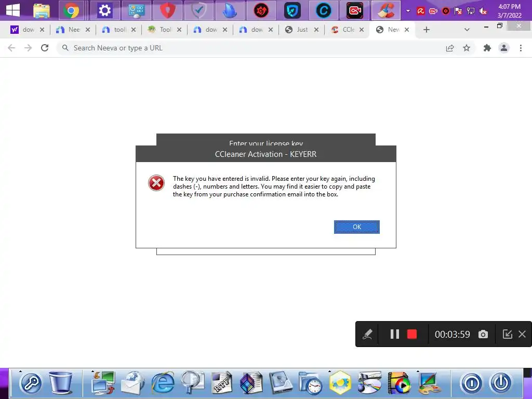This screenshot has width=532, height=399.
Task: Open the Settings gear app on taskbar
Action: coord(105,10)
